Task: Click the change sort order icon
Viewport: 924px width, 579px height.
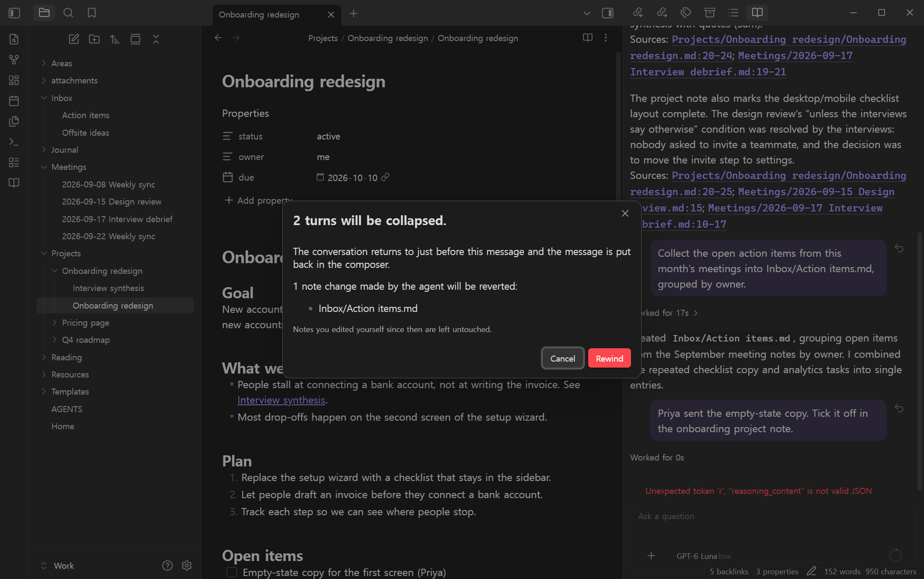Action: click(115, 39)
